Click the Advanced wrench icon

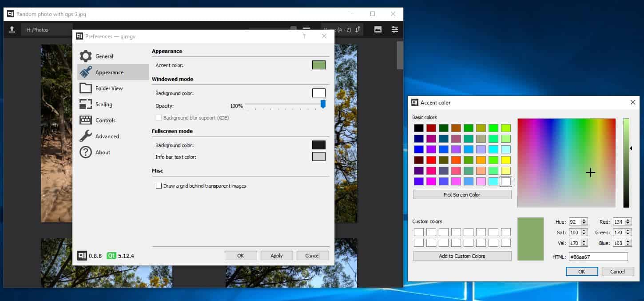(x=85, y=136)
